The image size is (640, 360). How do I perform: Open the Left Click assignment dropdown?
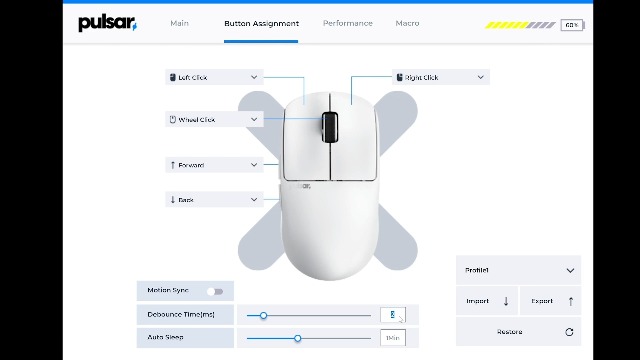click(214, 77)
